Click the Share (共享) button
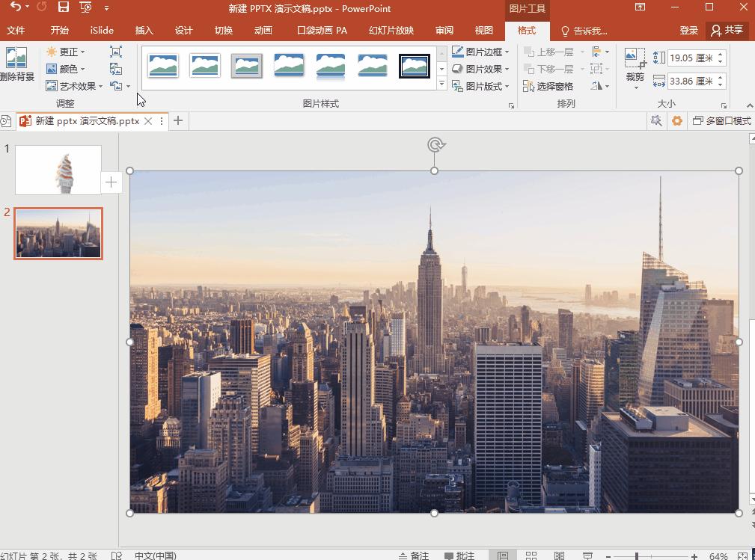Image resolution: width=755 pixels, height=560 pixels. 727,31
